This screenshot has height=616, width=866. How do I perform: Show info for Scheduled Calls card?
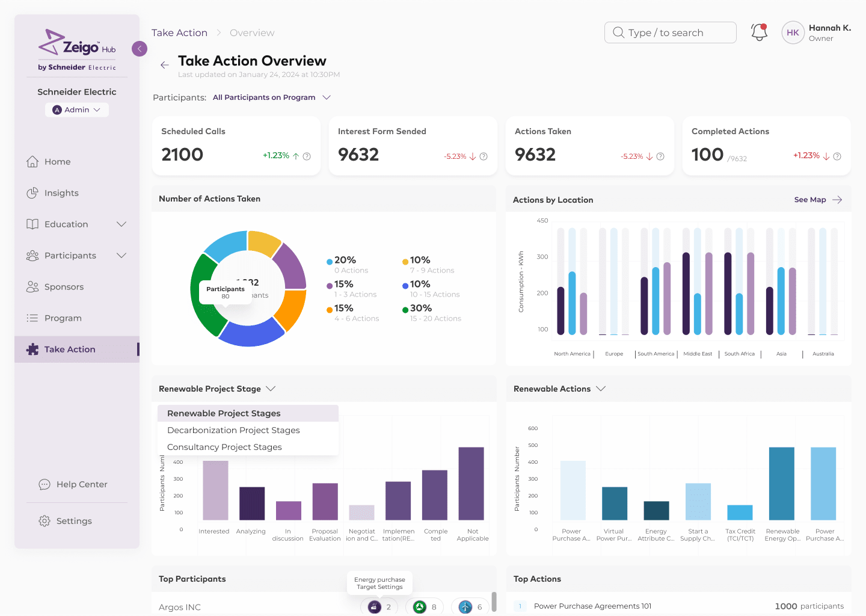pos(307,156)
